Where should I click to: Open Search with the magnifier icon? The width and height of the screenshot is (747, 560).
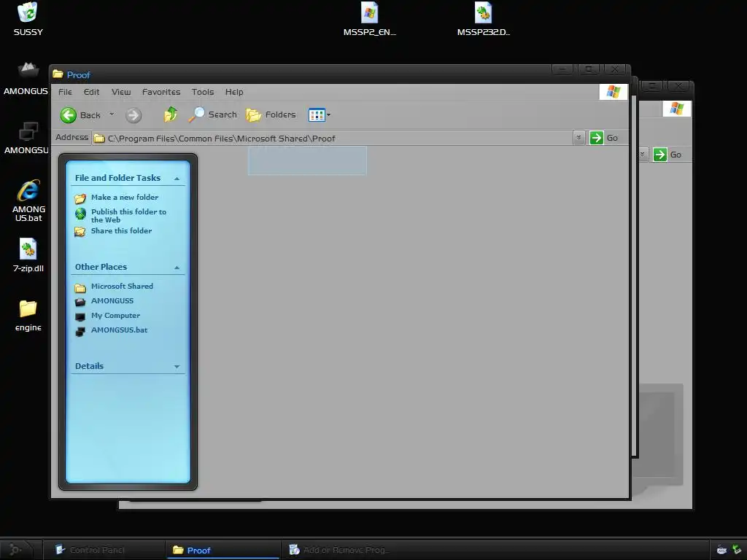click(212, 114)
